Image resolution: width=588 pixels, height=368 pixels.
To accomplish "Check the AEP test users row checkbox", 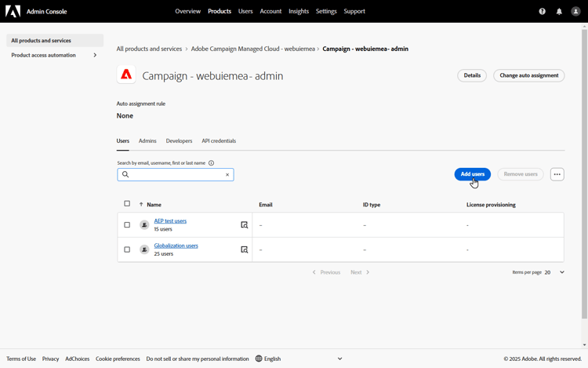I will (x=127, y=225).
